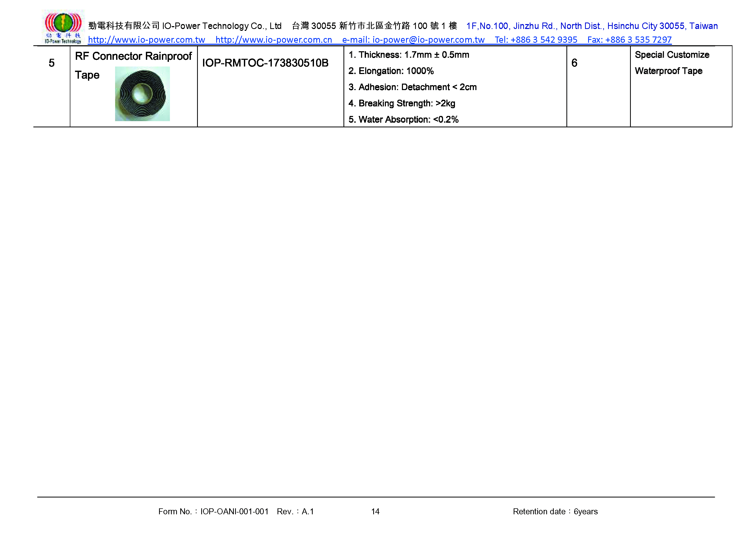Click '3. Adhesion: Detachment < 2cm' line
756x535 pixels.
[413, 87]
